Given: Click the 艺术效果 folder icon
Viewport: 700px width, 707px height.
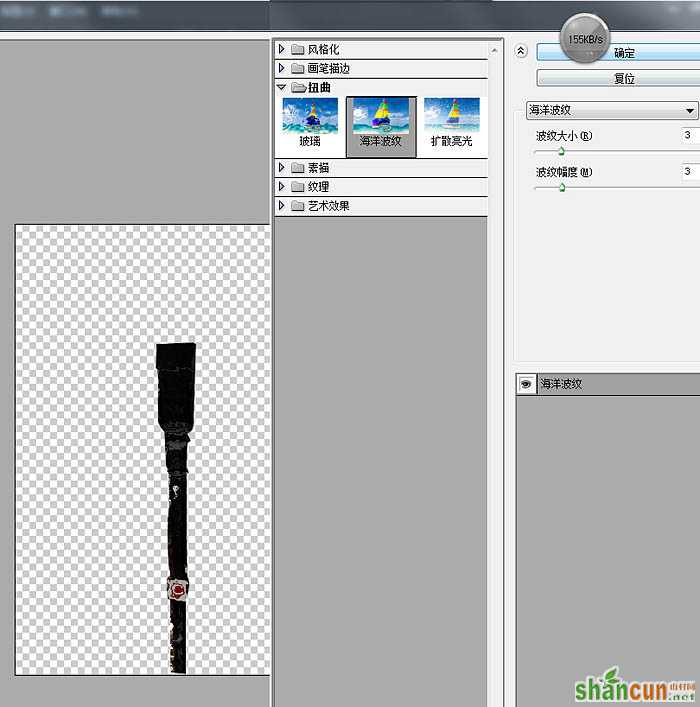Looking at the screenshot, I should [x=297, y=206].
